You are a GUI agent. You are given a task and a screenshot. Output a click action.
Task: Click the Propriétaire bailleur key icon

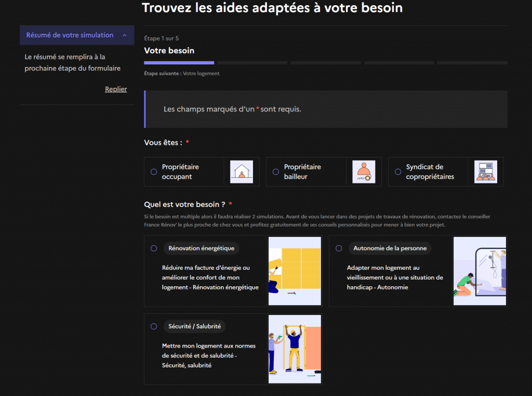point(363,172)
